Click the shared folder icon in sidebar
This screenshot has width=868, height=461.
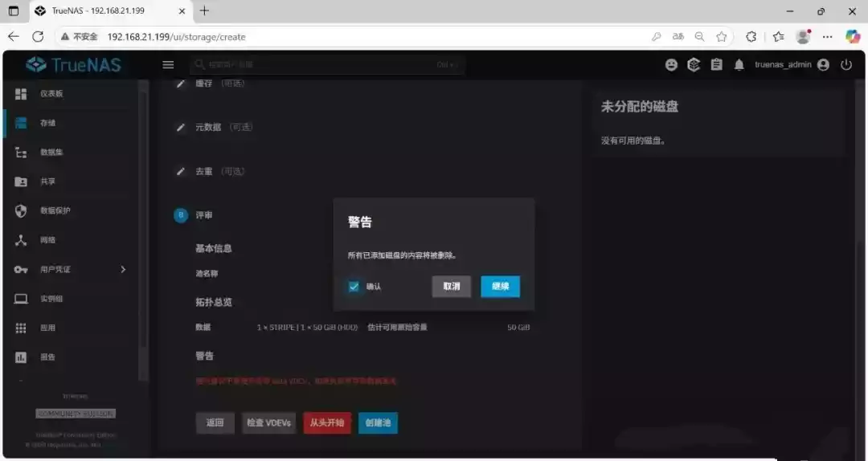[x=21, y=182]
